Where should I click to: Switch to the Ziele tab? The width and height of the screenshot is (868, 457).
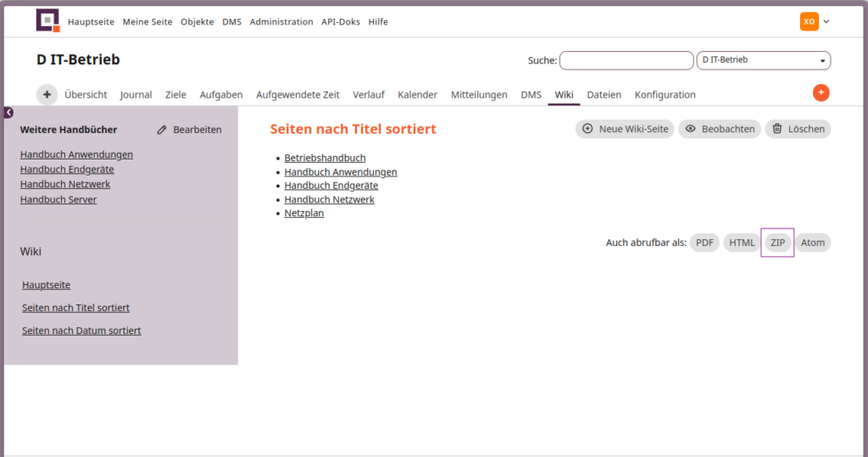click(175, 95)
